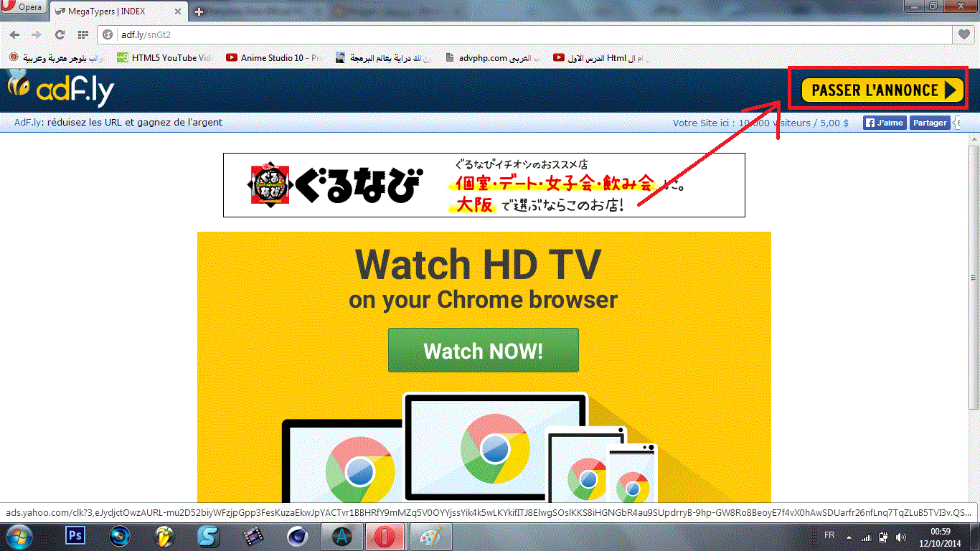Image resolution: width=980 pixels, height=551 pixels.
Task: Click the 'on your Chrome browser' ad subtitle
Action: [483, 298]
